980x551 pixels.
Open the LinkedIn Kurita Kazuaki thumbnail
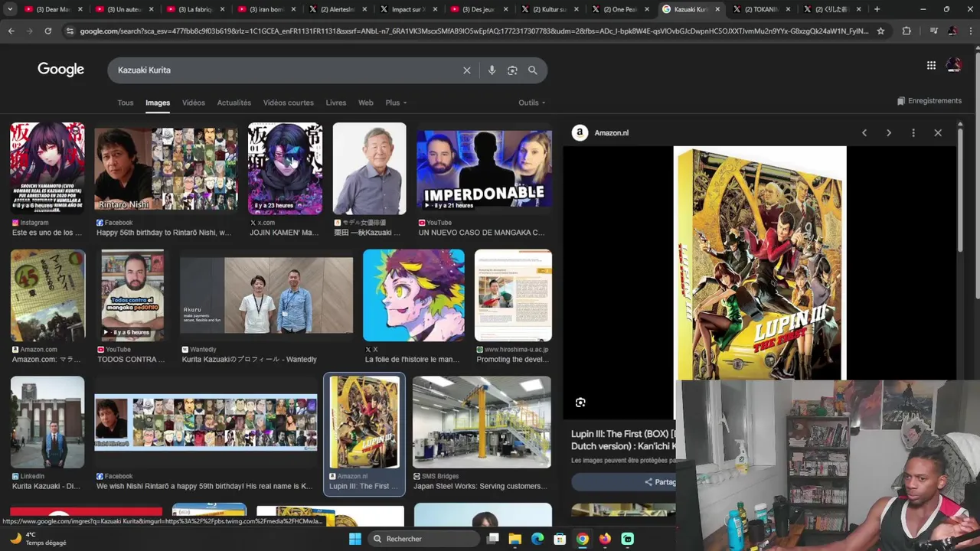pyautogui.click(x=47, y=422)
